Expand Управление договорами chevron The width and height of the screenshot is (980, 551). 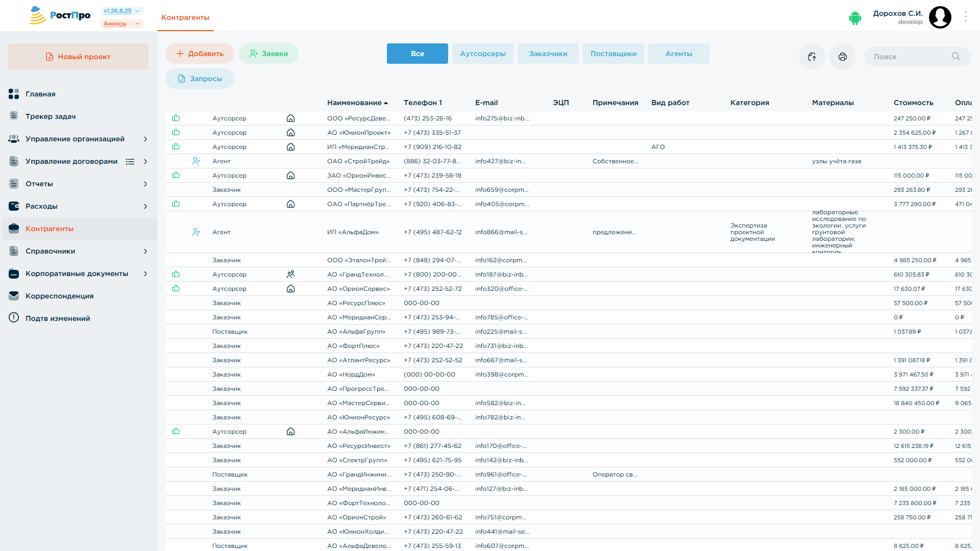click(x=145, y=161)
